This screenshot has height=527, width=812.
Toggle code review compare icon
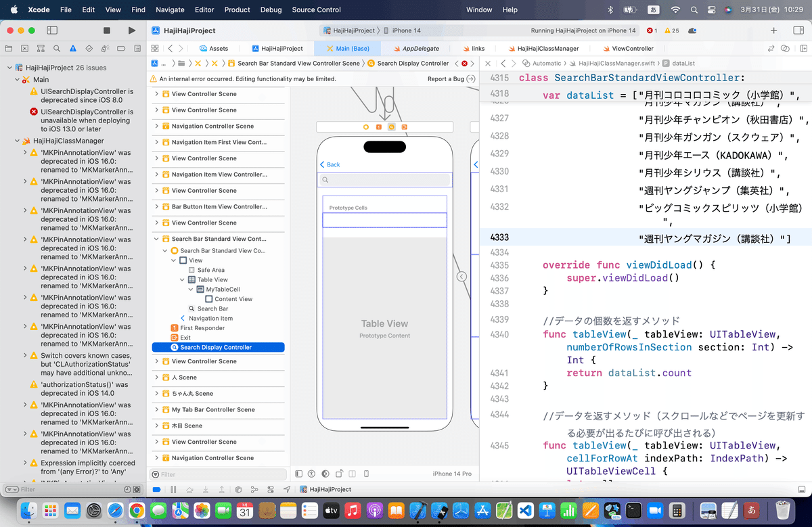(x=785, y=49)
